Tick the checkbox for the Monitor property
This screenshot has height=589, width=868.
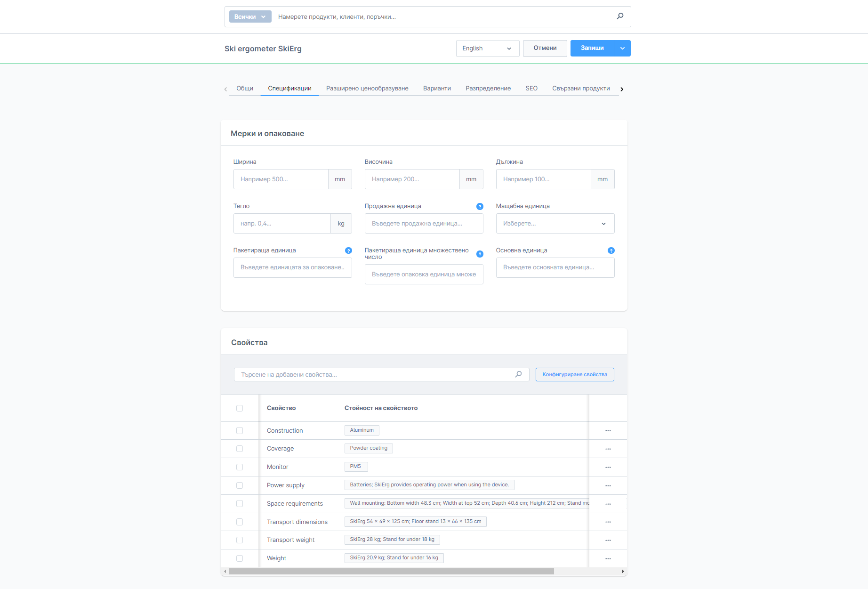240,467
